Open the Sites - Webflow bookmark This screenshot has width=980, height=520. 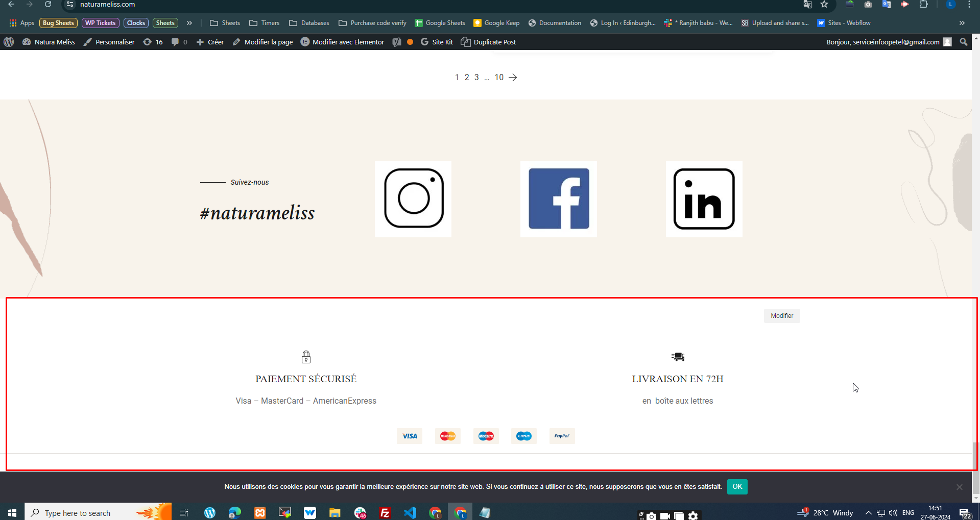tap(844, 23)
